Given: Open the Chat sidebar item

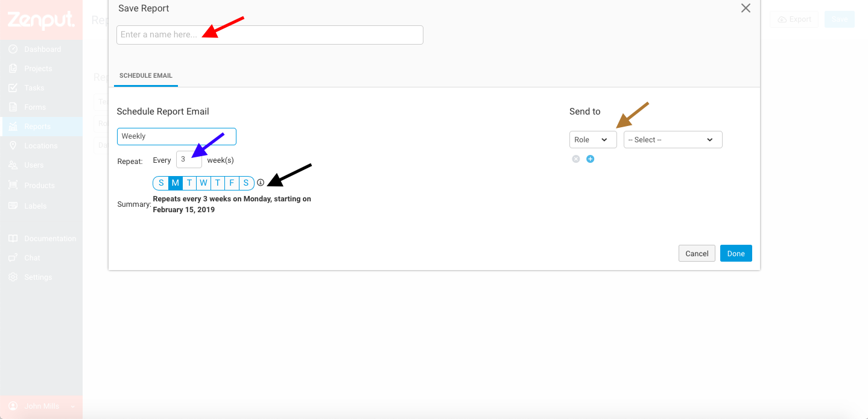Looking at the screenshot, I should click(31, 257).
